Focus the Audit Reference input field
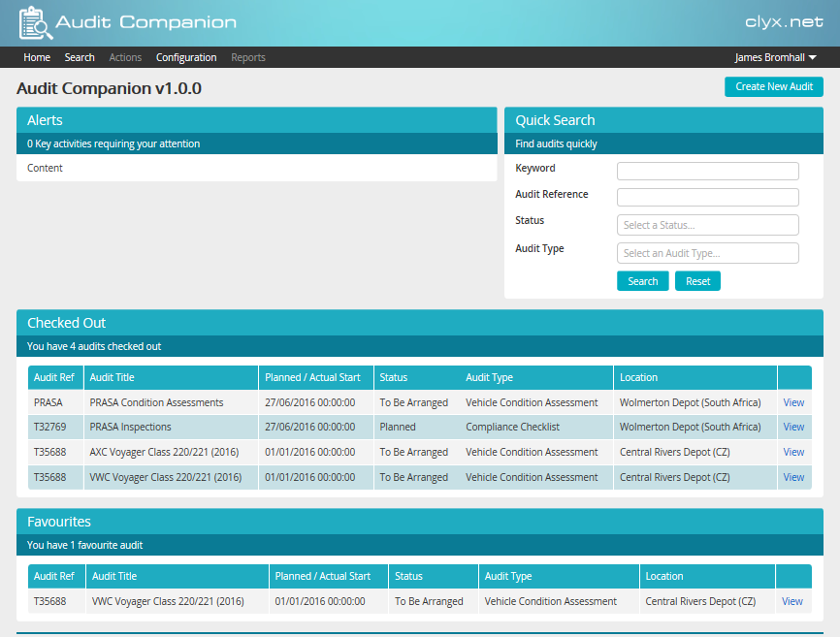Viewport: 840px width, 637px height. click(708, 198)
